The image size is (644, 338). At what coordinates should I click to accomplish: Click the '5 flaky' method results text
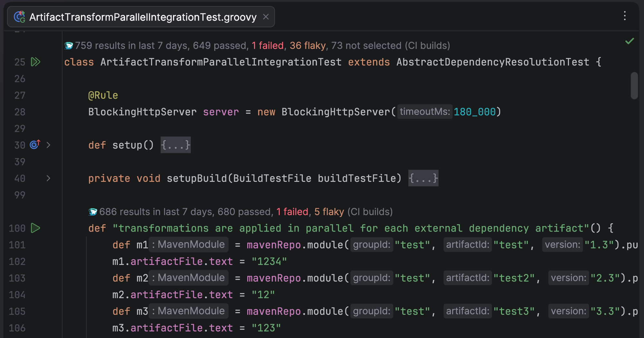tap(329, 212)
